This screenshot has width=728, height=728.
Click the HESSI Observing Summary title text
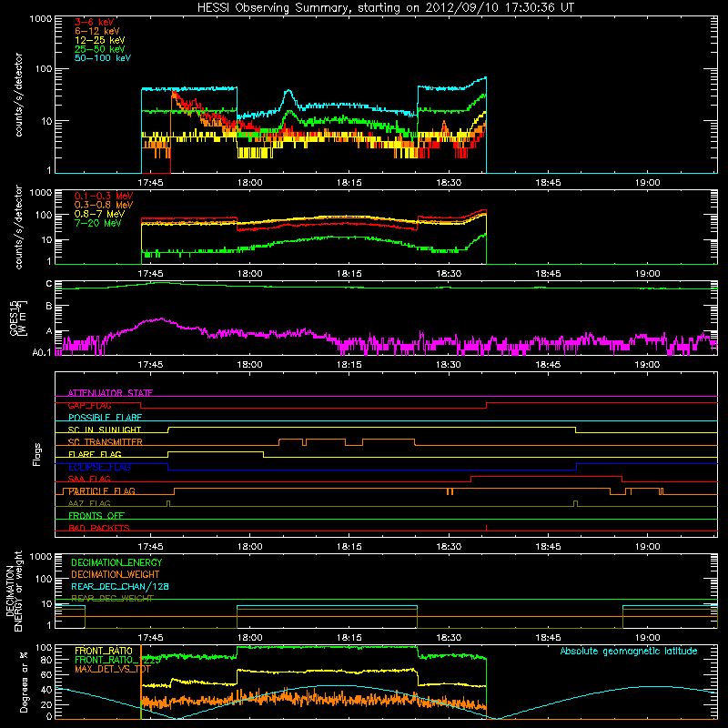tap(385, 8)
